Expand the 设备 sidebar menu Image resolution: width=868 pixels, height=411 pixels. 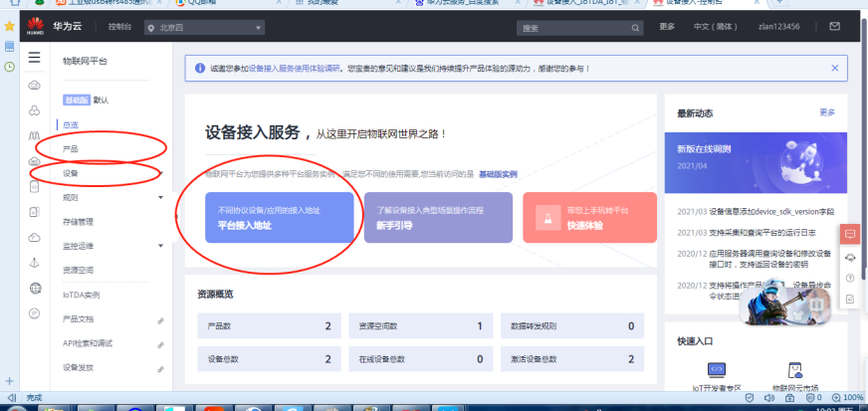(x=160, y=174)
